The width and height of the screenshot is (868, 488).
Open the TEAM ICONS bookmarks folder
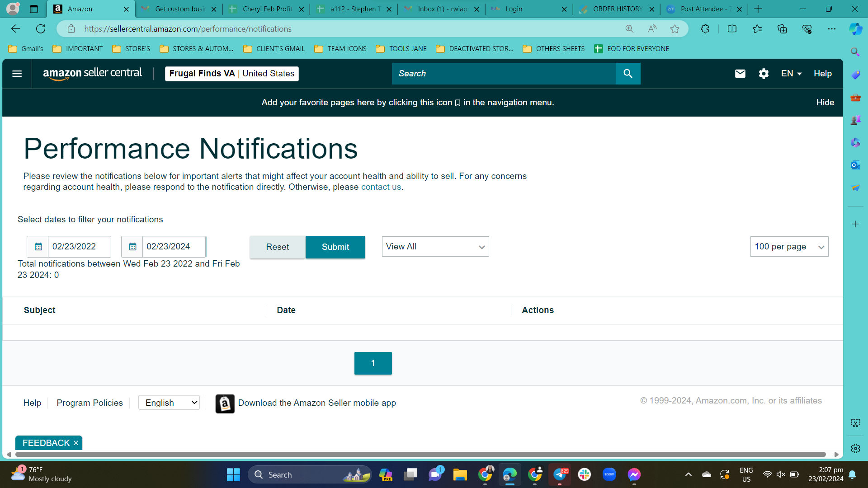tap(340, 49)
